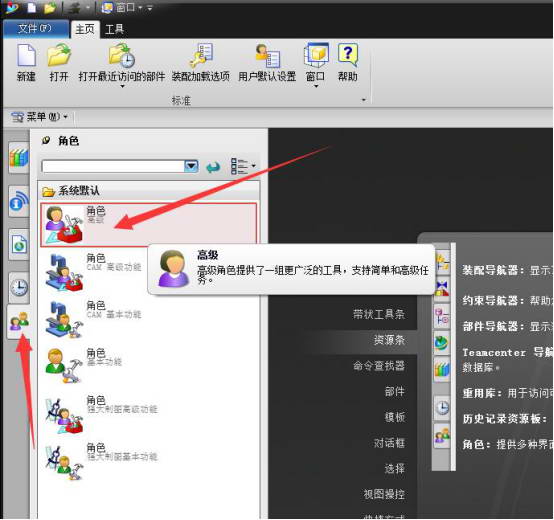Open recently visited parts (打开最近访问的部件)
Screen dimensions: 554x520
click(122, 55)
